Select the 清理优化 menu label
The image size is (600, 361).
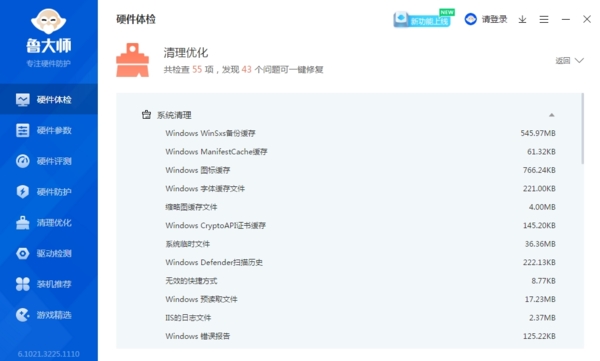pyautogui.click(x=54, y=223)
